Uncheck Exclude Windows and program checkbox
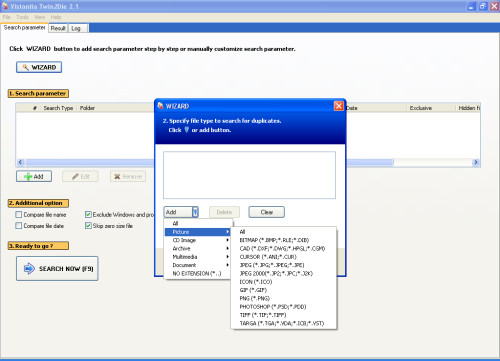Viewport: 500px width, 361px height. 88,215
